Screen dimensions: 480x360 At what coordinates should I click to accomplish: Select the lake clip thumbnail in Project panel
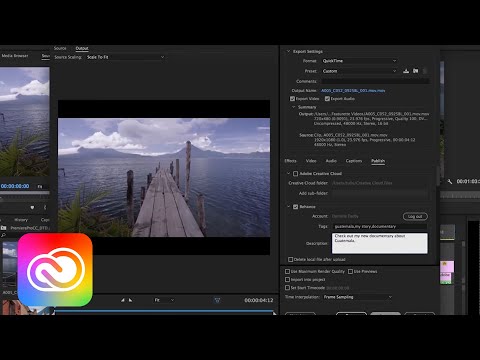point(9,263)
